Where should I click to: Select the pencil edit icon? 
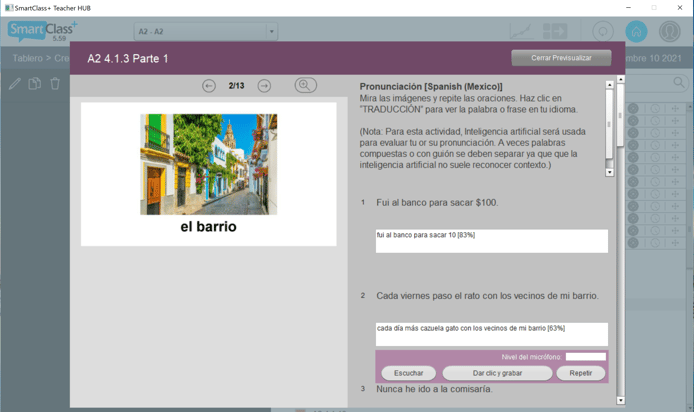click(15, 84)
